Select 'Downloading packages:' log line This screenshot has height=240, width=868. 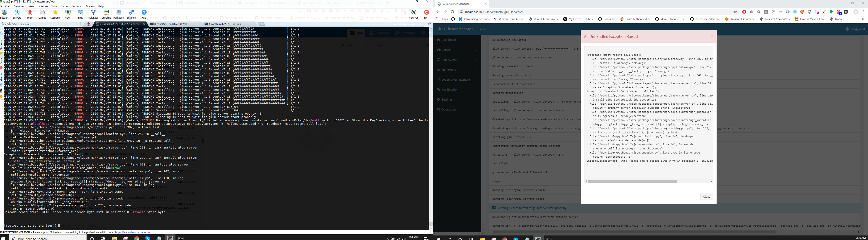pyautogui.click(x=509, y=40)
